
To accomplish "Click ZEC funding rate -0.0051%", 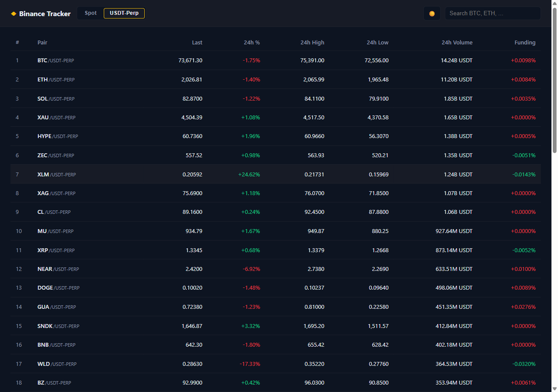I will (x=524, y=155).
